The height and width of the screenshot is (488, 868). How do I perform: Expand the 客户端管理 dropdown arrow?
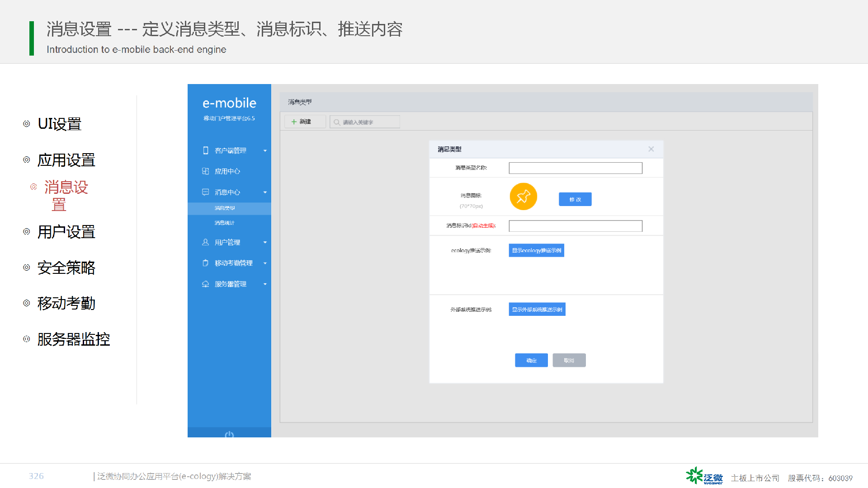[x=265, y=151]
